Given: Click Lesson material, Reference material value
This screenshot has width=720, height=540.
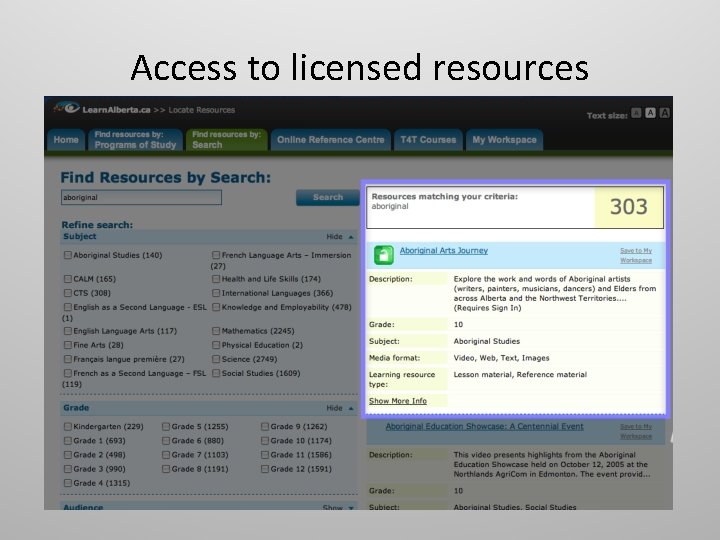Looking at the screenshot, I should point(520,375).
